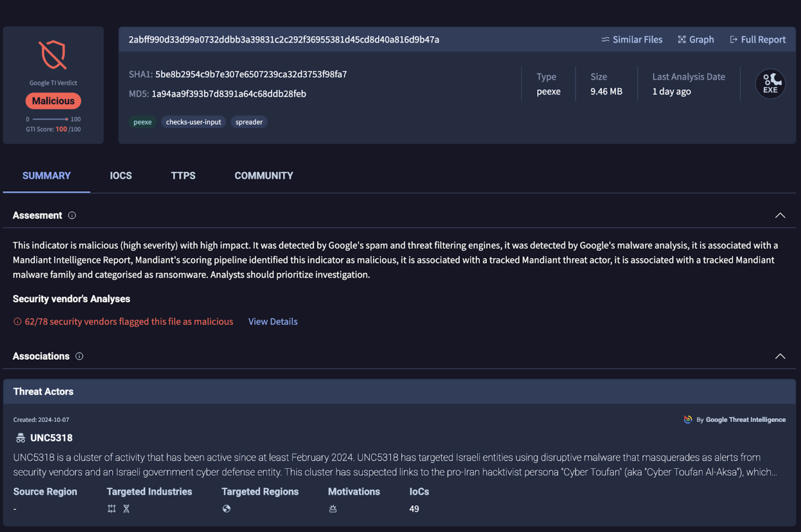Viewport: 801px width, 532px height.
Task: Open Similar Files
Action: pos(632,40)
